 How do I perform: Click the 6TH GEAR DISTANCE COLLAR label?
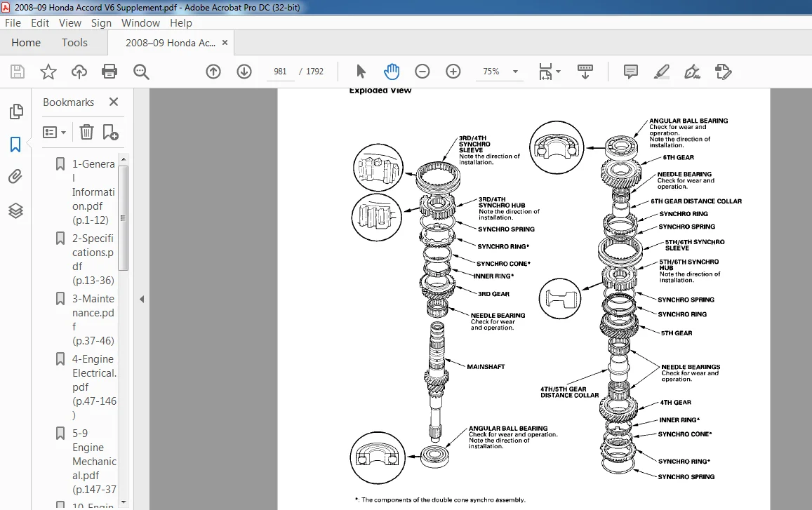pyautogui.click(x=696, y=201)
